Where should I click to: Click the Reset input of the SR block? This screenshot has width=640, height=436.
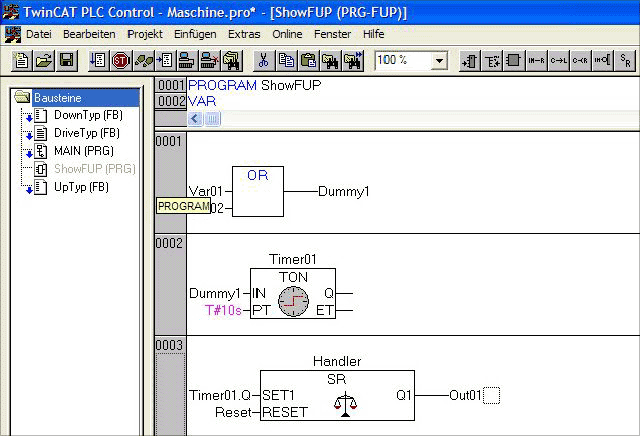point(233,412)
